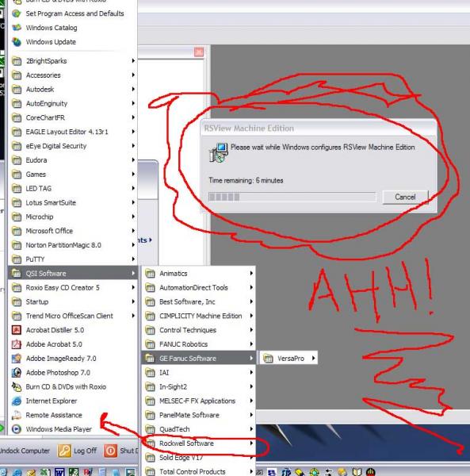The image size is (470, 476).
Task: Open Best Software, Inc folder
Action: 199,301
